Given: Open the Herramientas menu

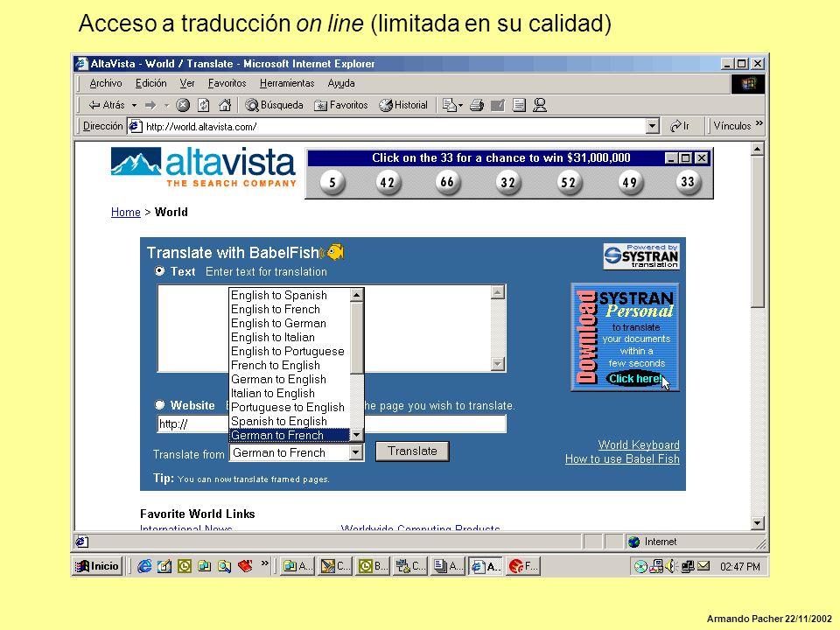Looking at the screenshot, I should coord(287,83).
